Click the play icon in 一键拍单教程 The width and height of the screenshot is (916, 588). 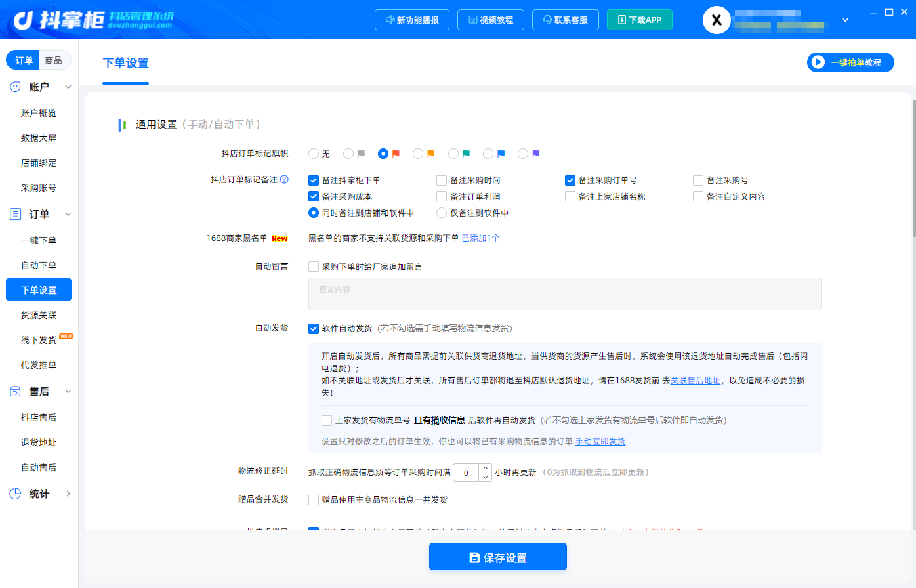click(x=818, y=62)
